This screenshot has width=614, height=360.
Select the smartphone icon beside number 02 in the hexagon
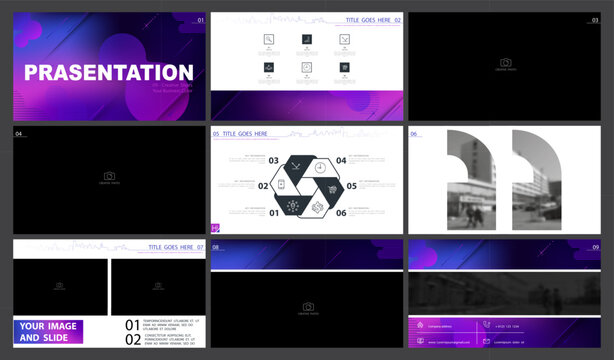click(x=281, y=185)
